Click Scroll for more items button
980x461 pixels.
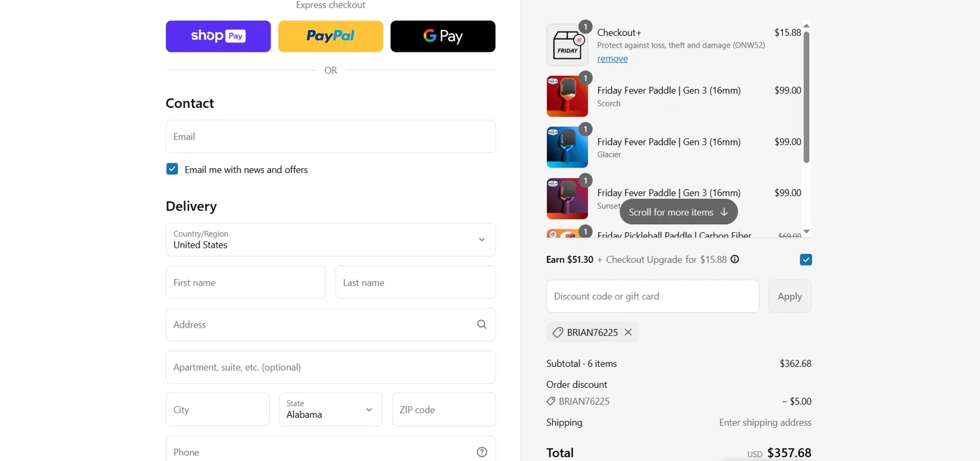(x=678, y=212)
